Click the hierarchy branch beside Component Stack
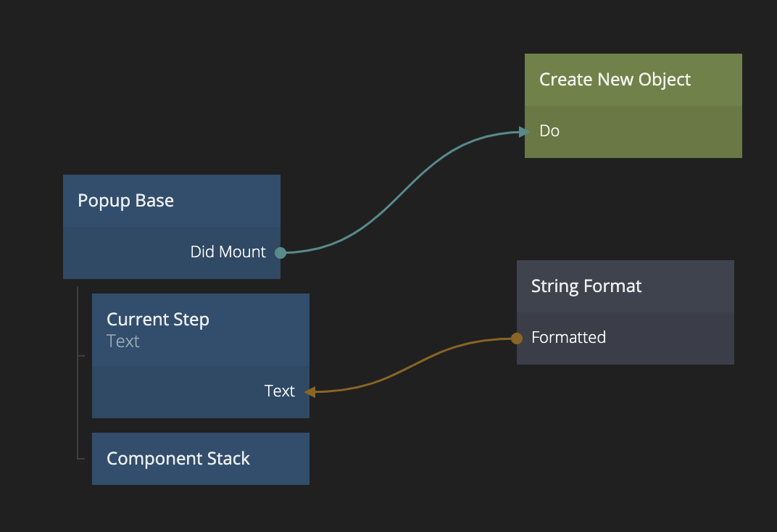The image size is (777, 532). [81, 458]
